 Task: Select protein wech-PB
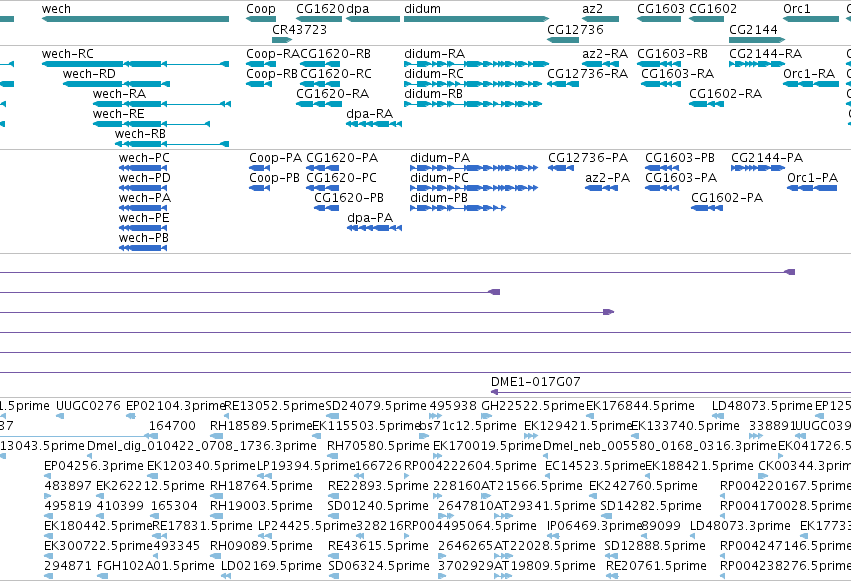point(143,248)
